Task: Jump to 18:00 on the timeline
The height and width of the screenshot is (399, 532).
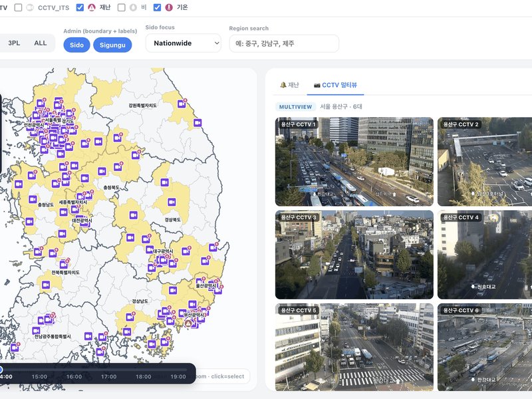Action: click(x=144, y=376)
